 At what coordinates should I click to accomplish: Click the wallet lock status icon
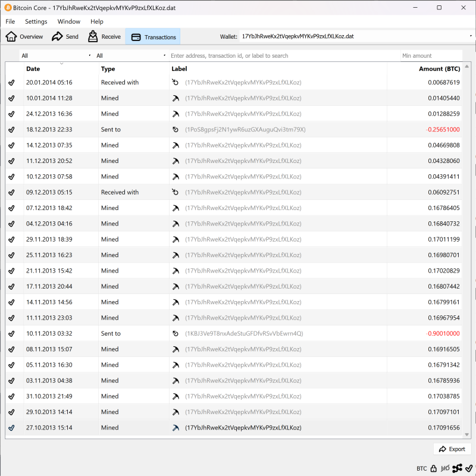point(434,468)
